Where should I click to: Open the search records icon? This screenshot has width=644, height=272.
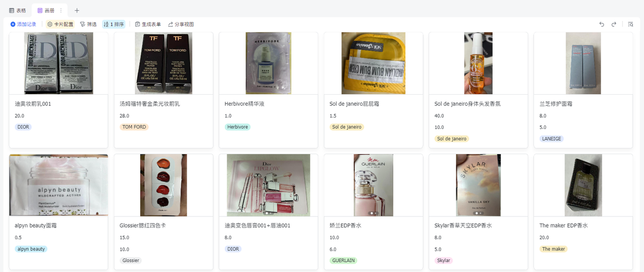click(631, 24)
